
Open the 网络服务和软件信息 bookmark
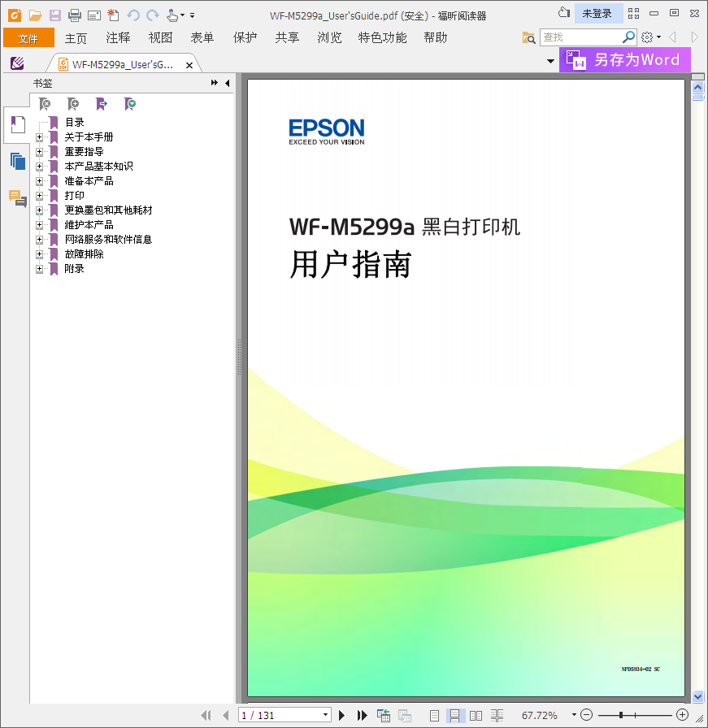(108, 240)
